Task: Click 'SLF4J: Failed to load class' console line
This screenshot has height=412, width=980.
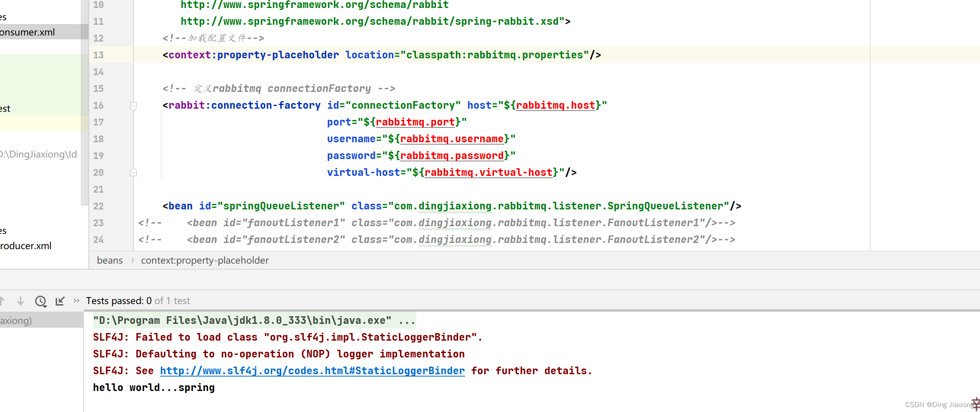Action: click(x=288, y=337)
